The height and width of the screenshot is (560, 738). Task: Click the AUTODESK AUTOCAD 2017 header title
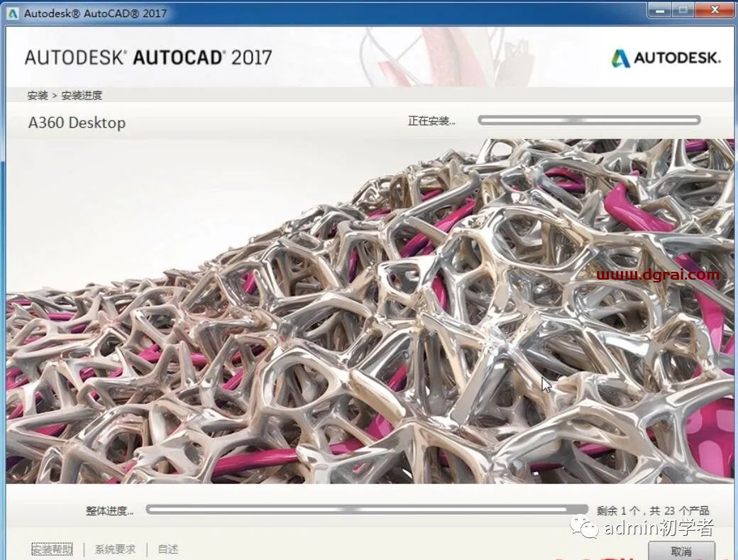(148, 57)
